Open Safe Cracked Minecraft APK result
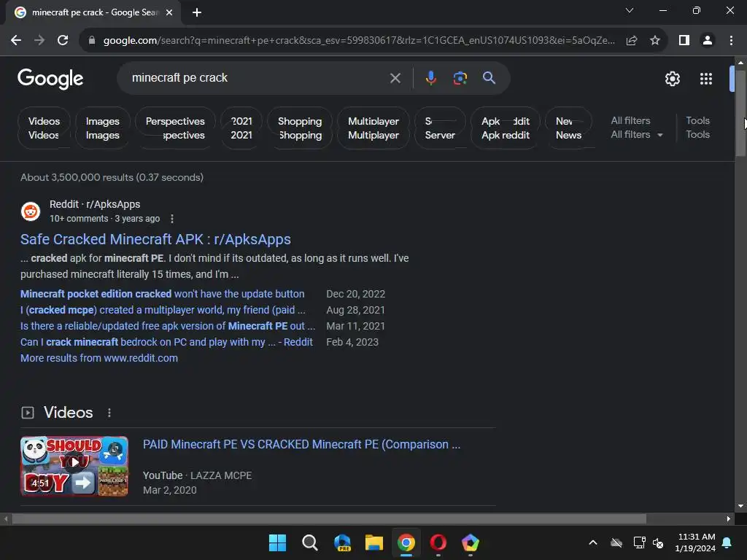 155,239
